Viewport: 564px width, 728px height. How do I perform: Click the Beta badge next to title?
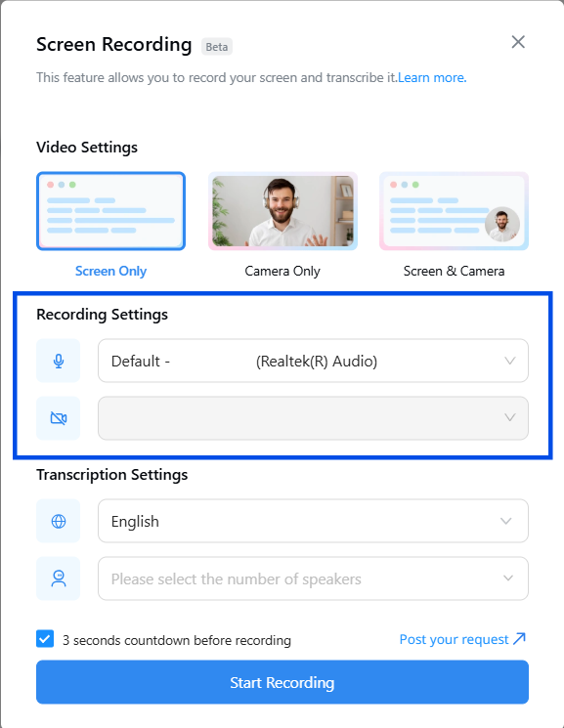tap(216, 47)
